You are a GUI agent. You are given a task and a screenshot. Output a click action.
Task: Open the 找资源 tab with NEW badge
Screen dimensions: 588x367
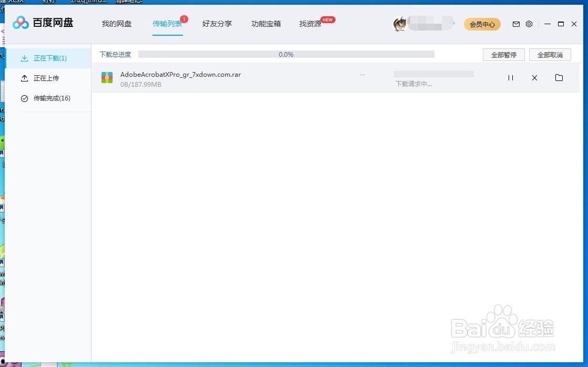pyautogui.click(x=310, y=24)
